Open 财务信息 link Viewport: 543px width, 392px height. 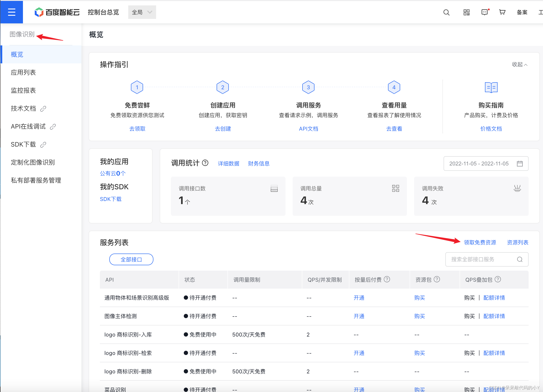(259, 164)
